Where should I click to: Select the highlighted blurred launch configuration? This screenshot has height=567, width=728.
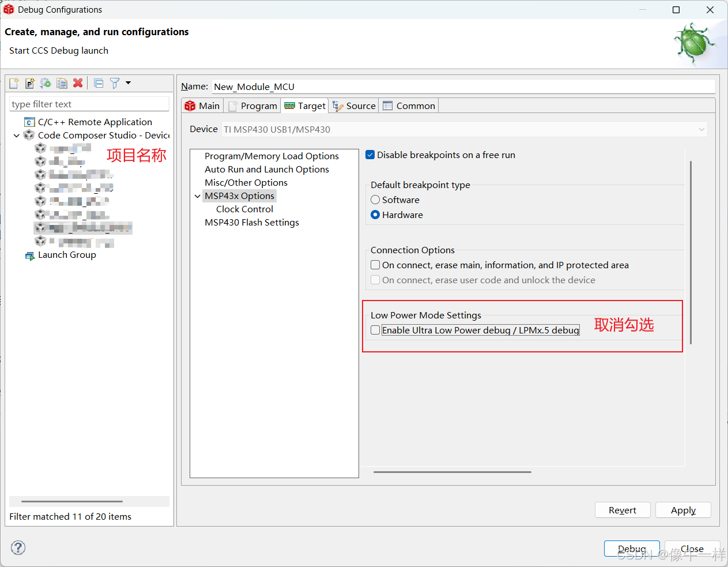click(x=83, y=228)
